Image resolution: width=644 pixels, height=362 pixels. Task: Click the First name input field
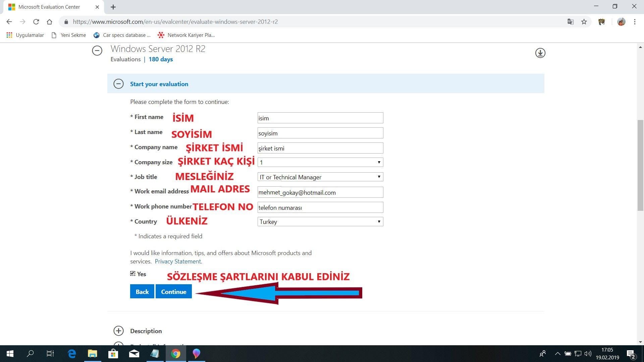point(320,118)
